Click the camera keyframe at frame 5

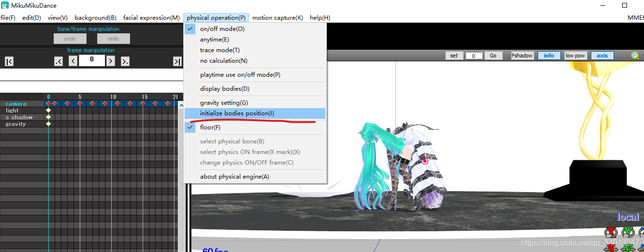click(x=80, y=103)
